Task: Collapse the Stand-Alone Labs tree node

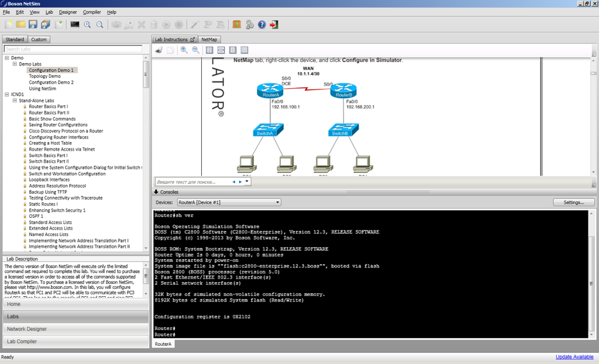Action: [15, 100]
